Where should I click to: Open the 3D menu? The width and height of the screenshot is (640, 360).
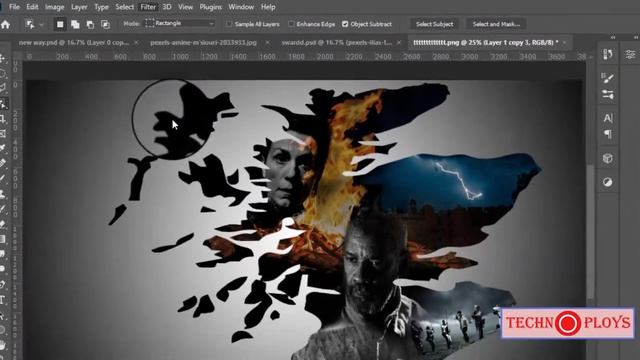(x=167, y=7)
